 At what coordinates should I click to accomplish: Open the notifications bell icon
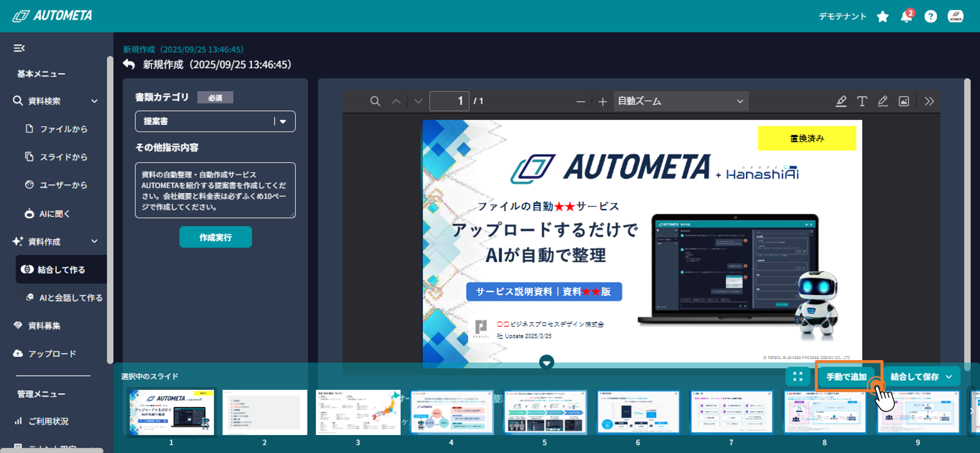[906, 16]
